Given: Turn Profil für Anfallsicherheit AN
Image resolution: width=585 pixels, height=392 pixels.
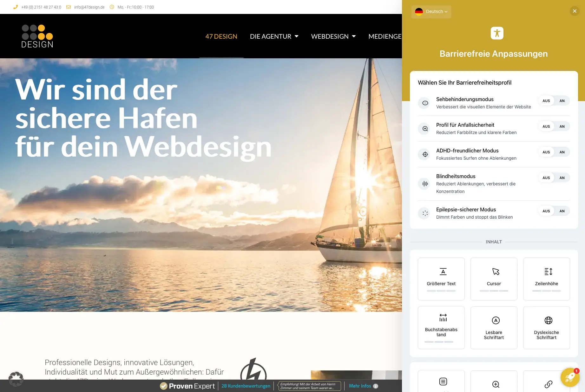Looking at the screenshot, I should tap(562, 126).
